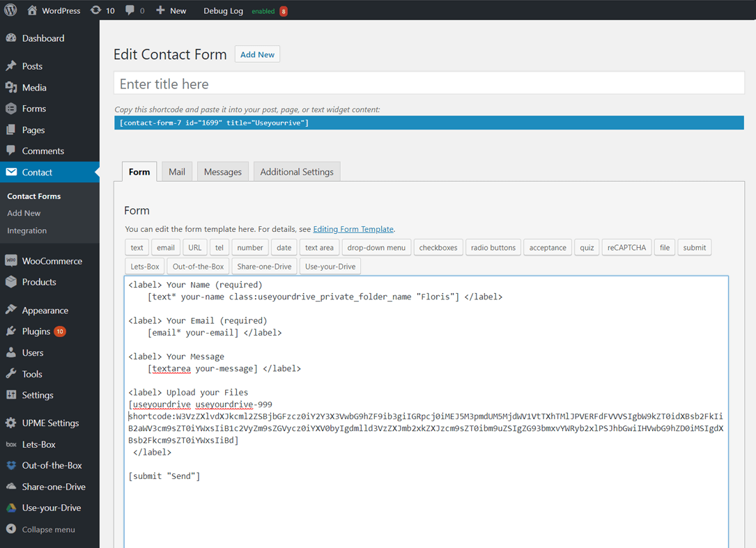Click the WooCommerce icon in sidebar
Image resolution: width=756 pixels, height=548 pixels.
tap(11, 260)
